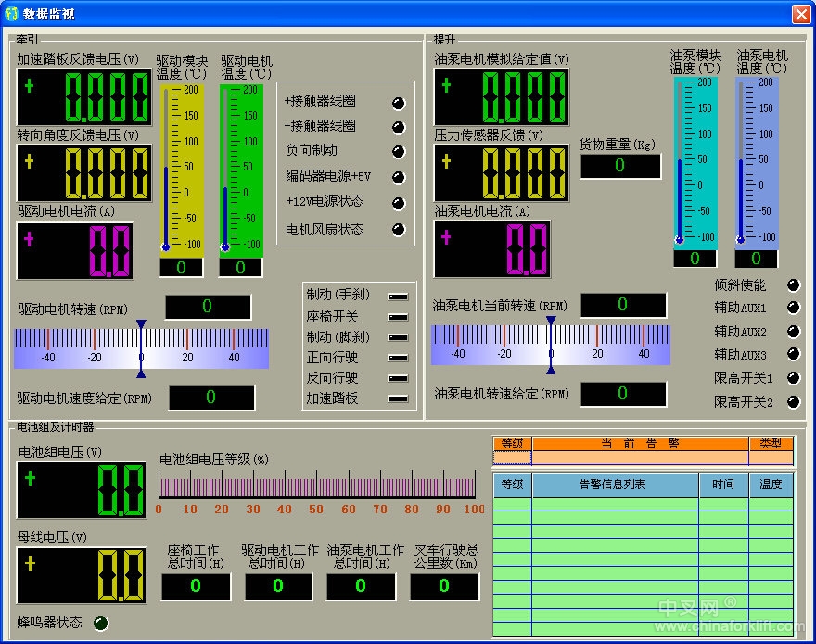
Task: Click the 温度 column header in alarm list
Action: click(771, 485)
